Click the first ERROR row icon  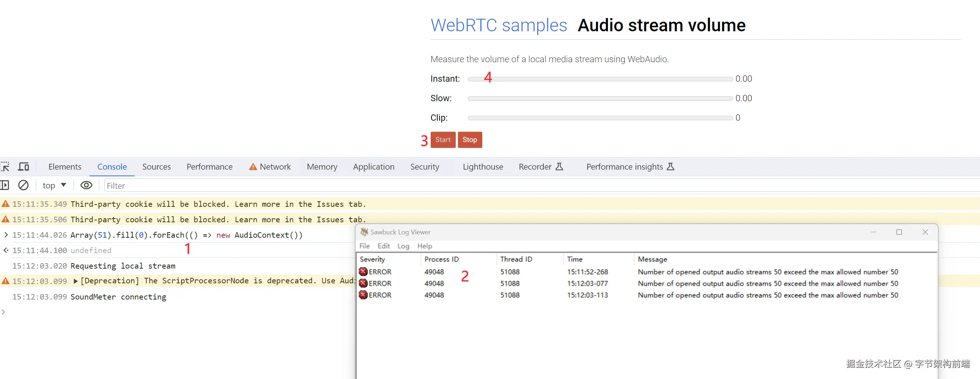pyautogui.click(x=363, y=272)
